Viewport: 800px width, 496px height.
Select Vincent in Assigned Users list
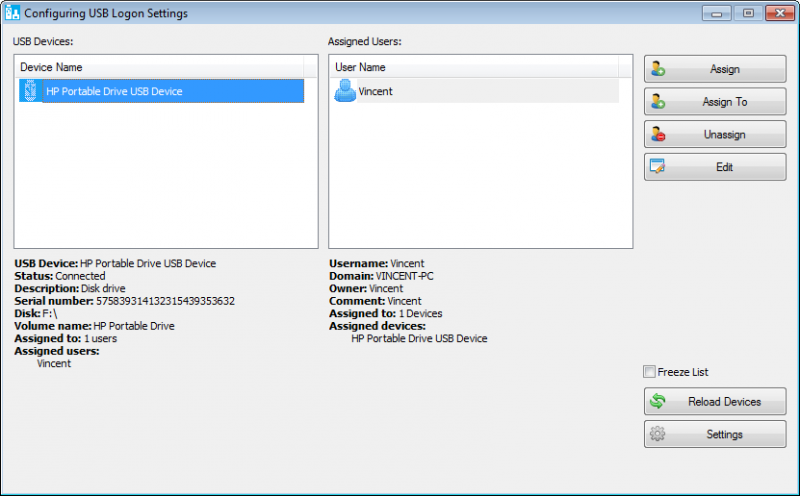(x=476, y=91)
